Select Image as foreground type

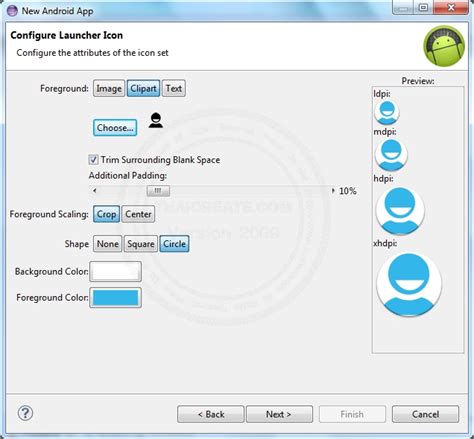coord(109,88)
